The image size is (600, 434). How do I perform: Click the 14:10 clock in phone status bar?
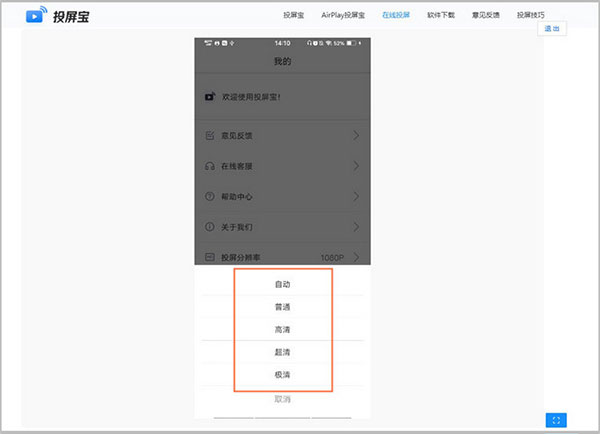(x=282, y=43)
